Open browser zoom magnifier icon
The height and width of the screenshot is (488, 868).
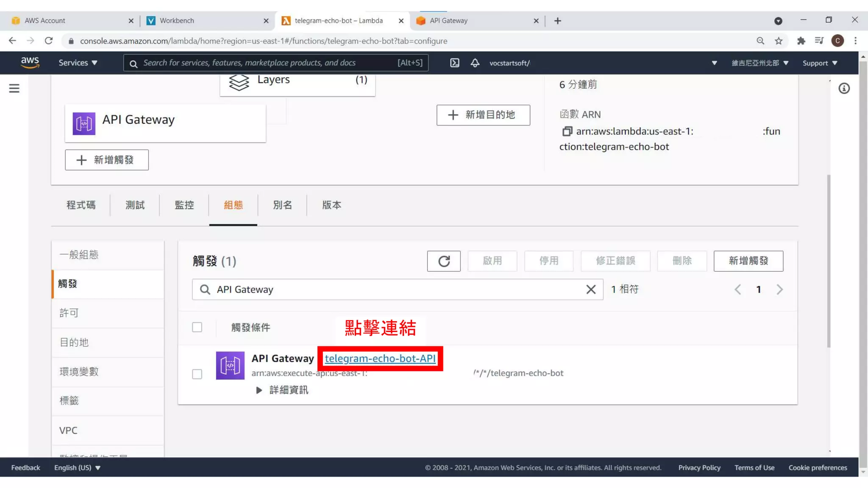coord(760,41)
